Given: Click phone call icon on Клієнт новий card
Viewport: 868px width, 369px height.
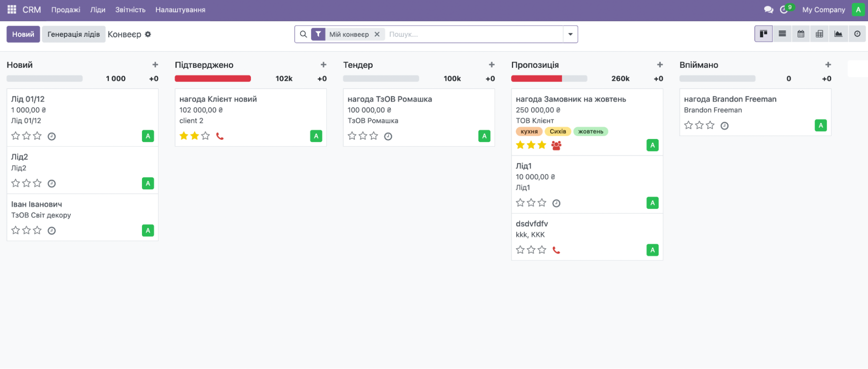Looking at the screenshot, I should 220,136.
